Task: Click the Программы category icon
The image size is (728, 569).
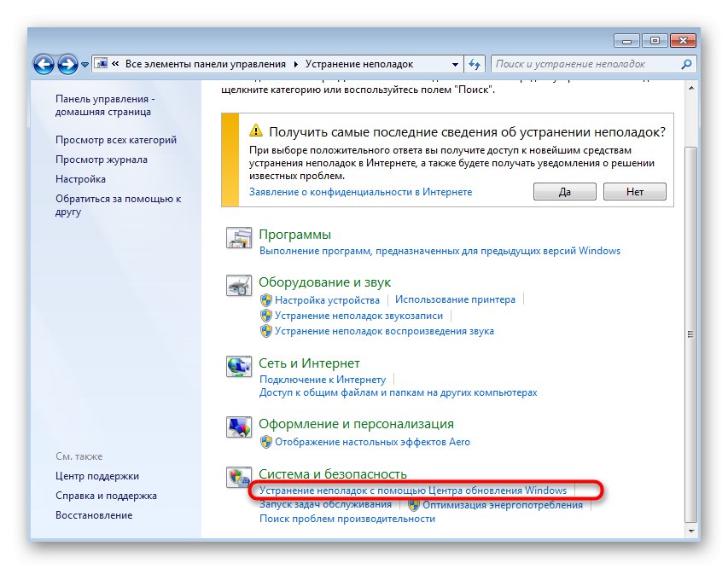Action: [x=239, y=238]
